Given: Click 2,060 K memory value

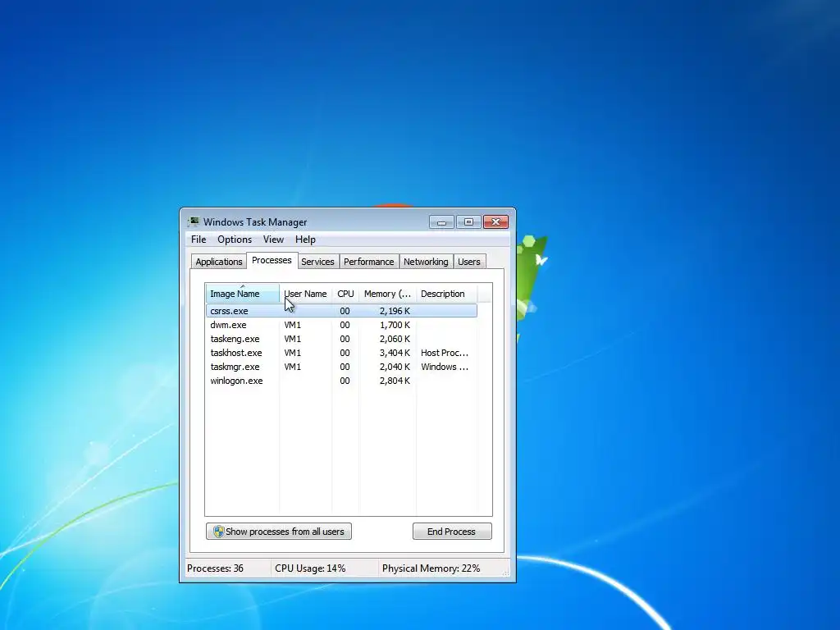Looking at the screenshot, I should (395, 339).
